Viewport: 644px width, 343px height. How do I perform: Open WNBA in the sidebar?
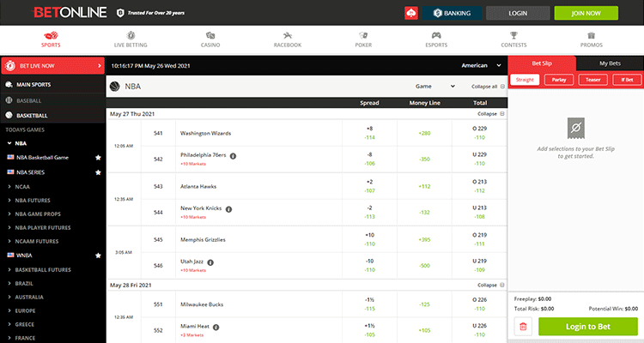[x=24, y=256]
